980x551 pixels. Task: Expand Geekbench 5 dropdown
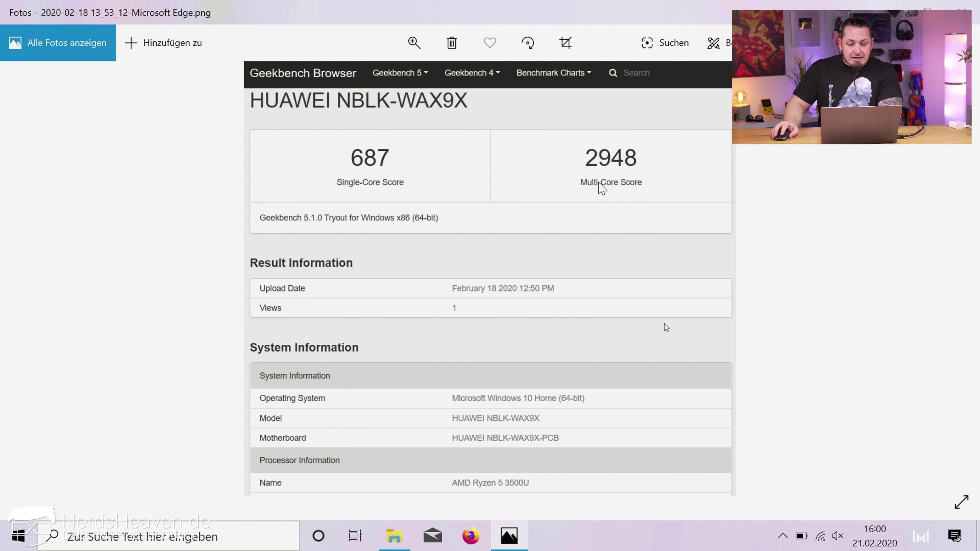400,73
